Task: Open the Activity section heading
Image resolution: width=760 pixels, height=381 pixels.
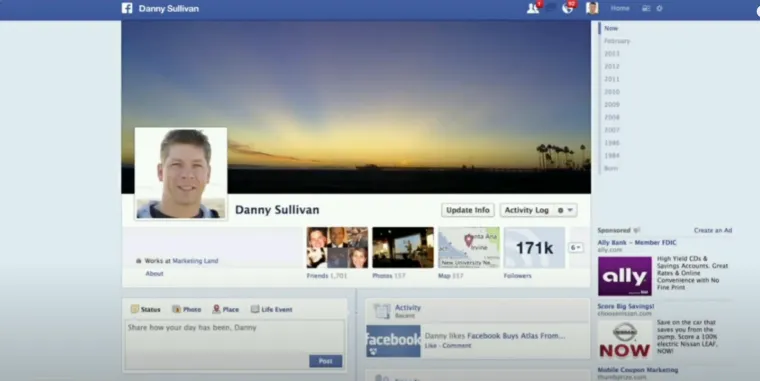Action: [x=408, y=308]
